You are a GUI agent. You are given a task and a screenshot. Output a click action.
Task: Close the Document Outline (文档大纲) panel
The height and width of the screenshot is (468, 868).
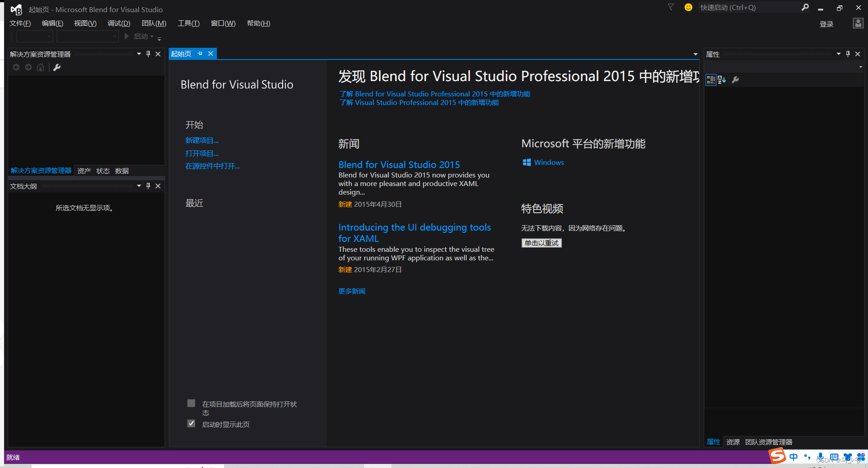click(158, 186)
